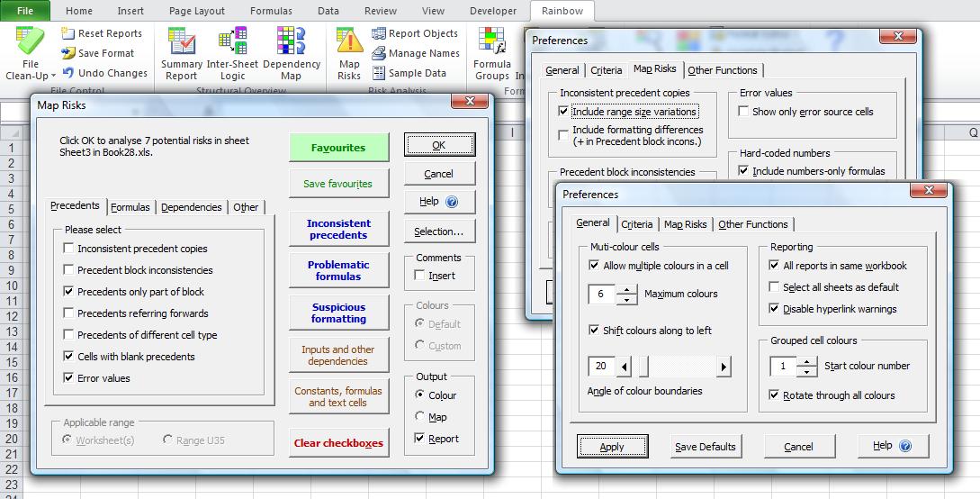Enable Precedent block inconsistencies in Map Risks

click(68, 270)
